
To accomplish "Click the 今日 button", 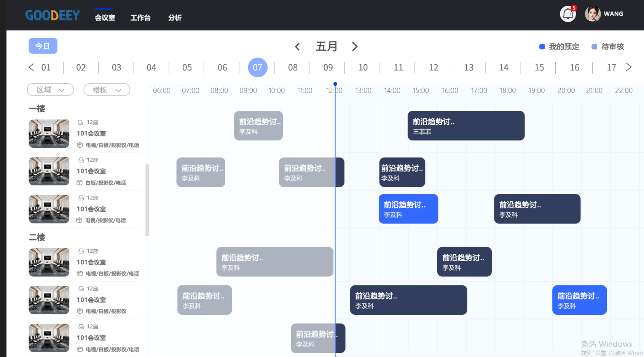I will tap(43, 46).
